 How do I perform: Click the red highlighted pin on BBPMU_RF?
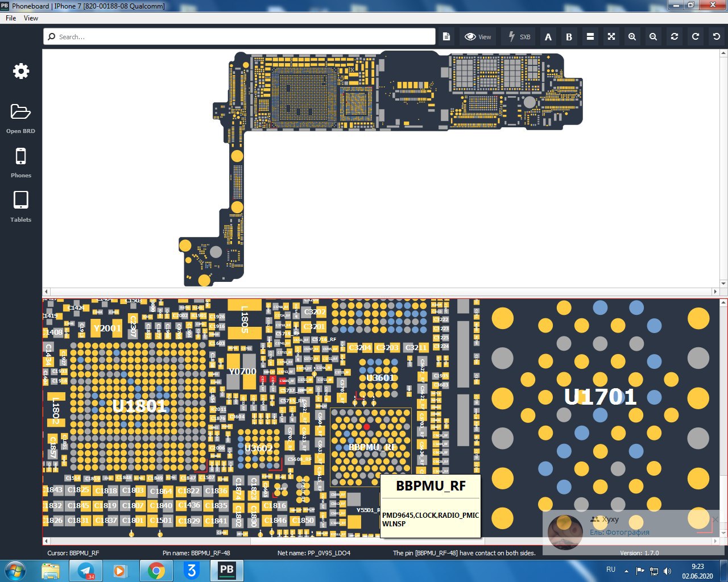(367, 426)
